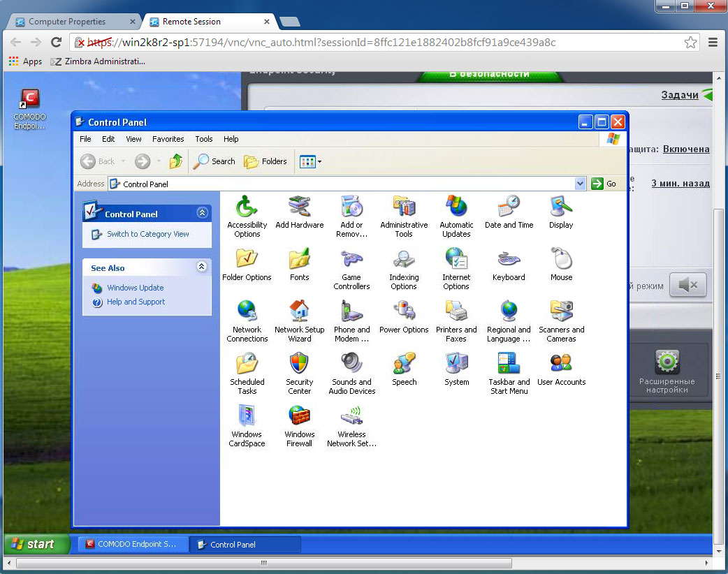The image size is (728, 574).
Task: Collapse the See Also panel
Action: pyautogui.click(x=202, y=267)
